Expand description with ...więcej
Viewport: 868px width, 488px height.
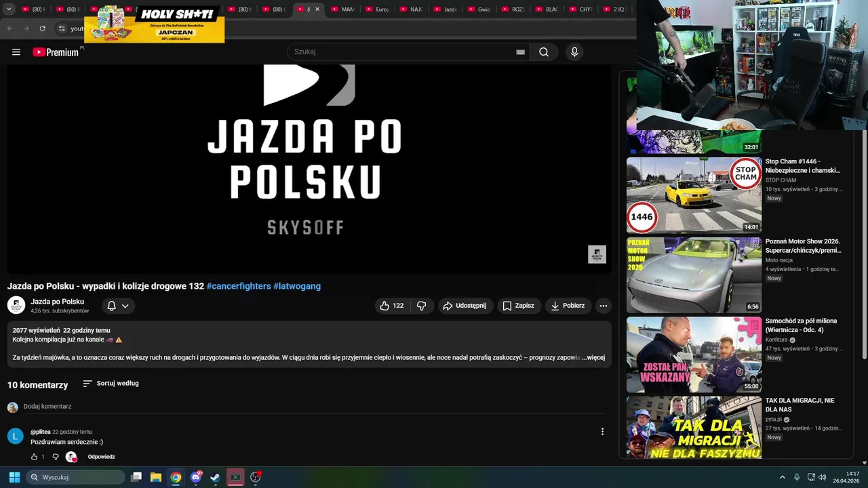(593, 357)
